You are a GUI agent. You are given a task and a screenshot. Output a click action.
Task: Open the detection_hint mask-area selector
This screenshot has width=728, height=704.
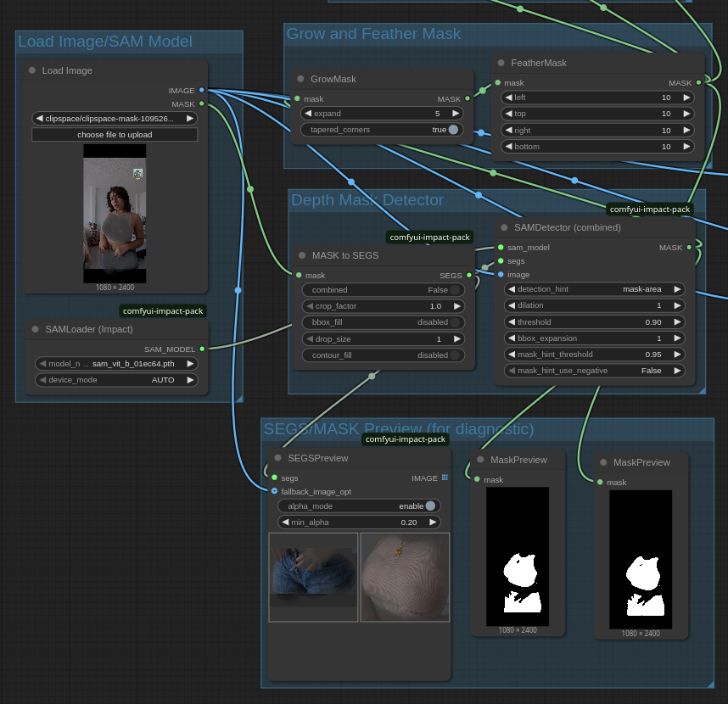pyautogui.click(x=594, y=288)
